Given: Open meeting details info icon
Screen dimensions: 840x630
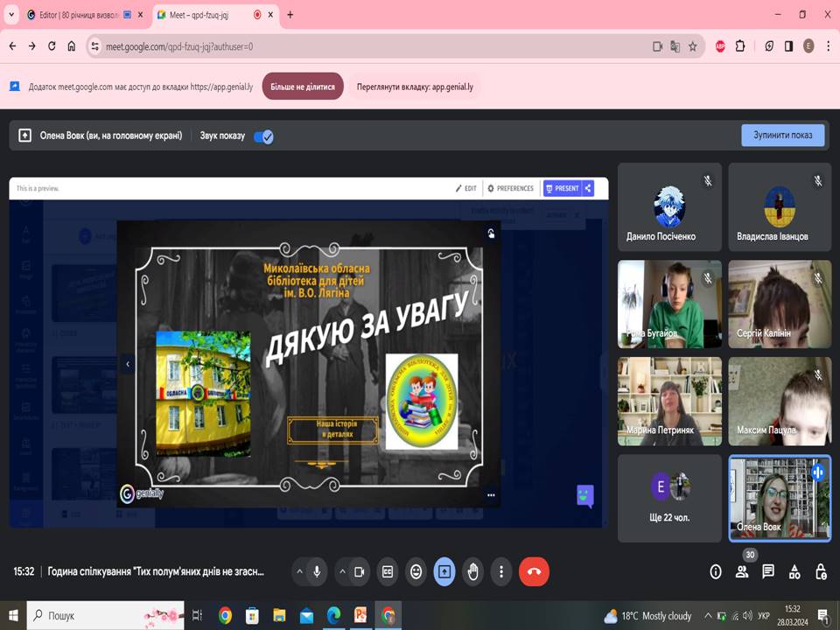Looking at the screenshot, I should [716, 572].
